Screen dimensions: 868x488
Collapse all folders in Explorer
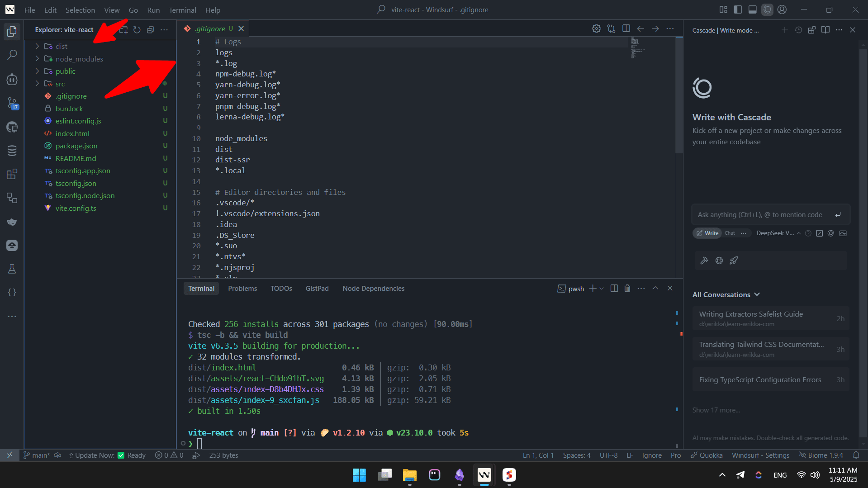151,30
